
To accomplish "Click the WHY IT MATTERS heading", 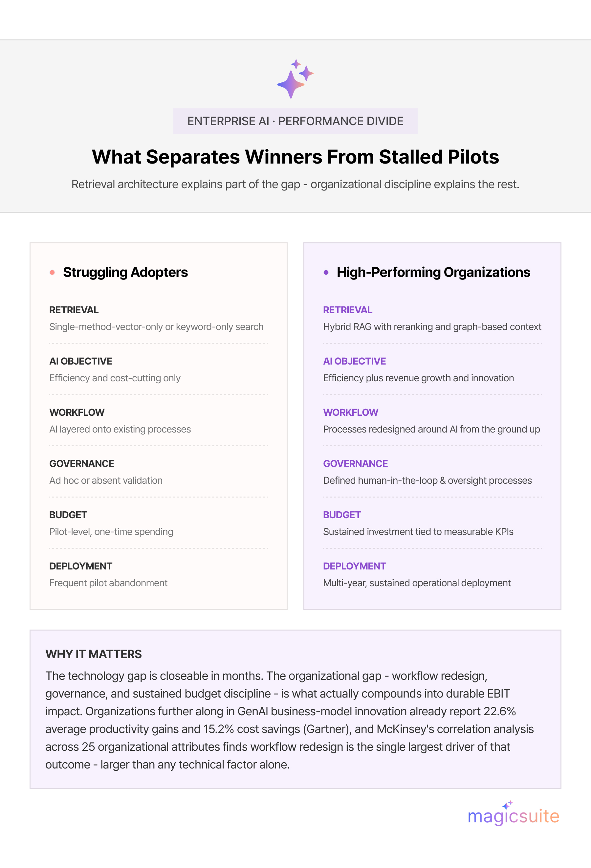I will coord(94,654).
